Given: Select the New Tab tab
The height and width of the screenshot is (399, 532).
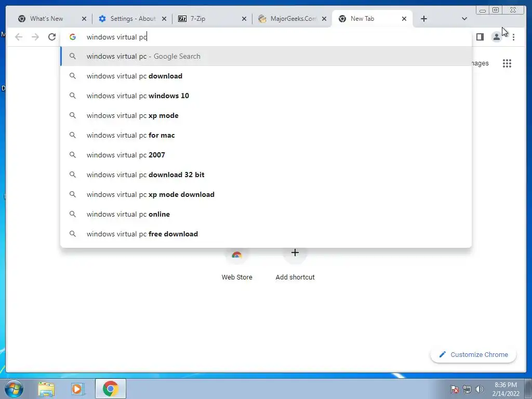Looking at the screenshot, I should click(x=362, y=19).
